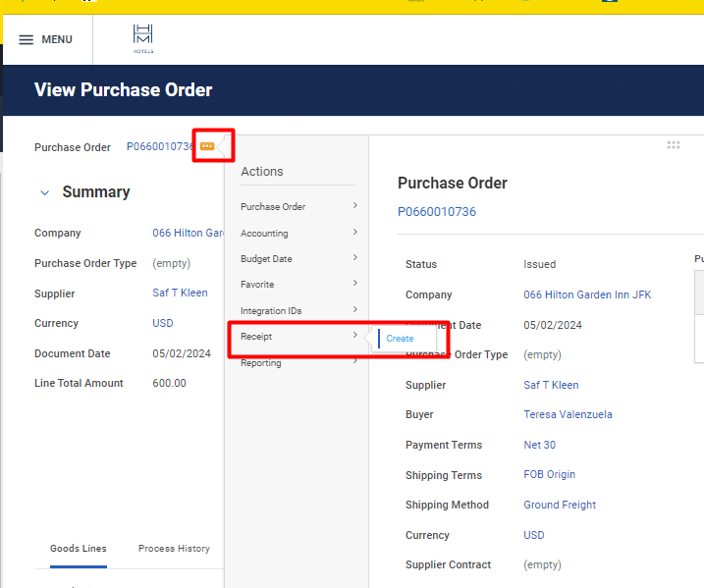Expand Integration IDs submenu arrow

pos(354,310)
